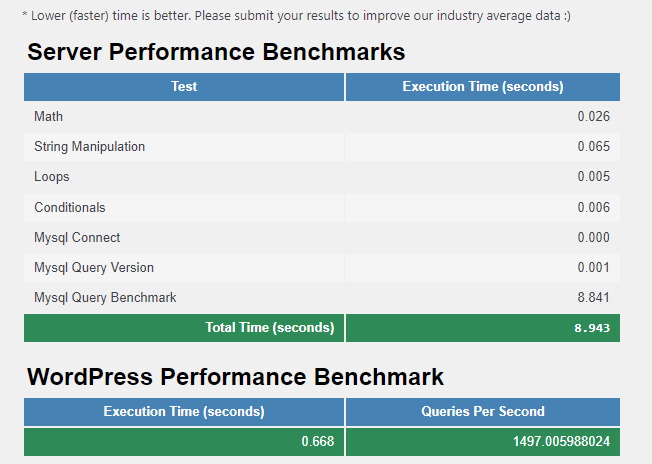Click the Mysql Query Benchmark value 8.841
The width and height of the screenshot is (652, 464).
tap(593, 298)
